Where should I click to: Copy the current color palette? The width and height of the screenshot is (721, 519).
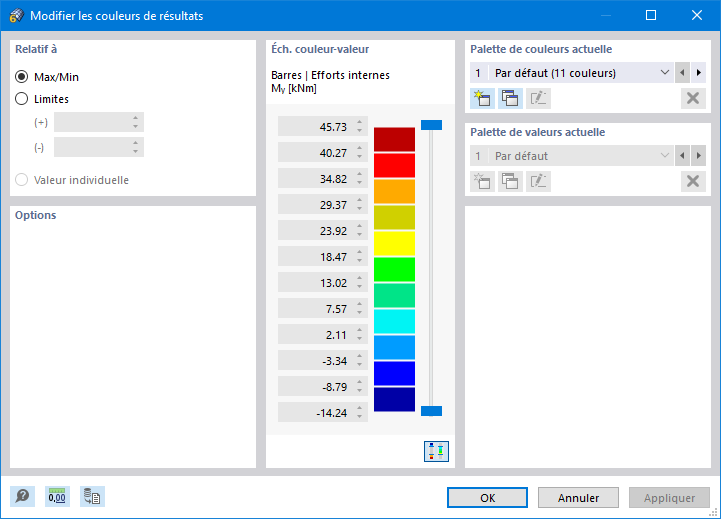510,98
